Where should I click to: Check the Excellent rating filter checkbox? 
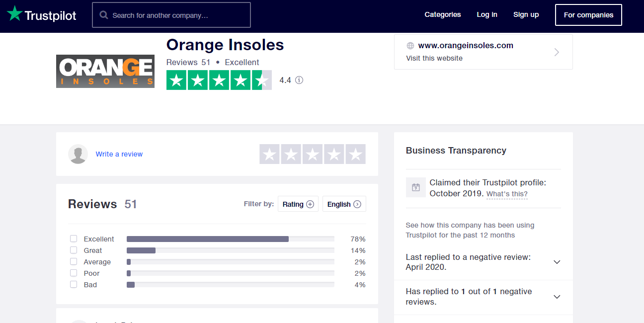coord(74,239)
